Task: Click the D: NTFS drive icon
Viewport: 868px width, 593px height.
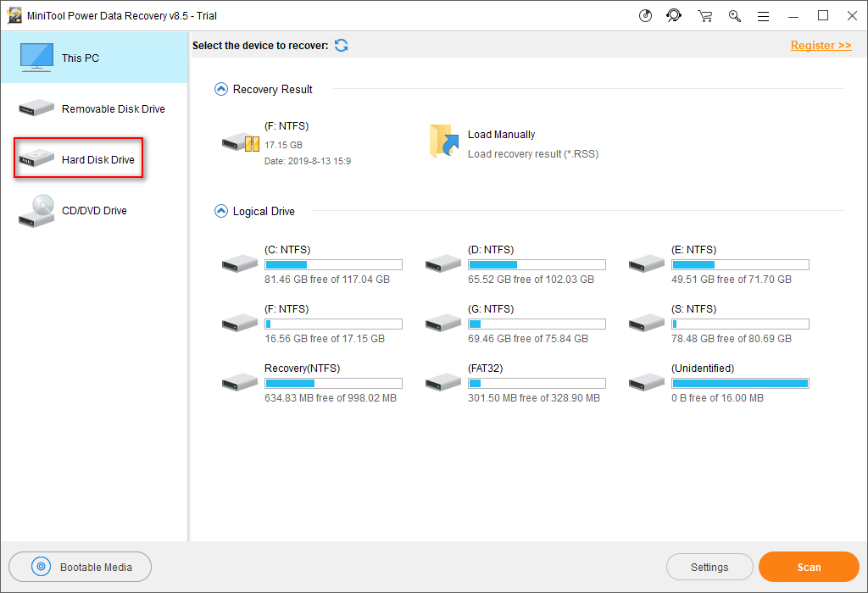Action: tap(443, 263)
